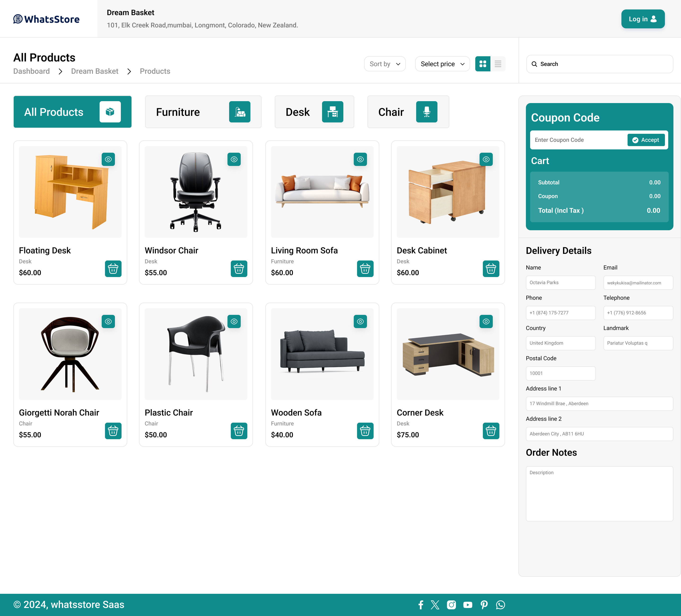Switch to grid view layout
The image size is (681, 616).
click(482, 64)
